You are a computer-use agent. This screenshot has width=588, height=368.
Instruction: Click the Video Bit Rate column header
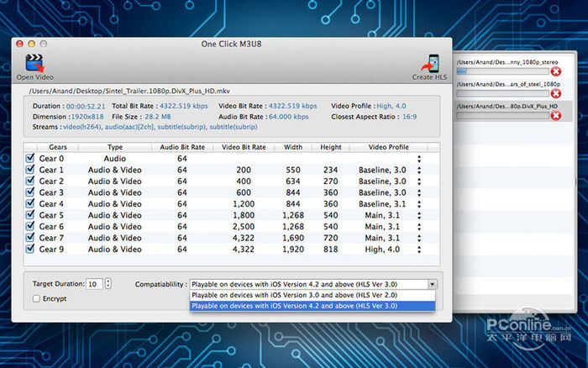click(x=242, y=146)
